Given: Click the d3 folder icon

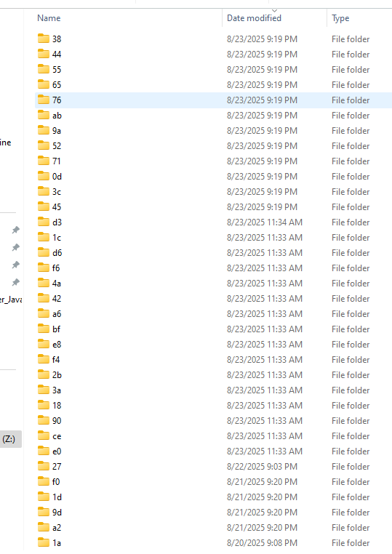Looking at the screenshot, I should click(44, 222).
